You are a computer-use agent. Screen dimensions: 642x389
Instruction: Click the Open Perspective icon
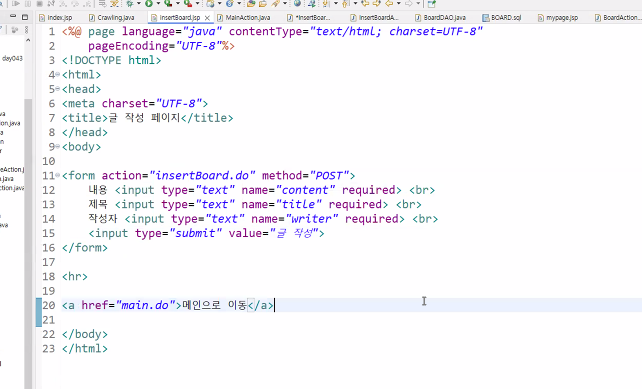[431, 4]
